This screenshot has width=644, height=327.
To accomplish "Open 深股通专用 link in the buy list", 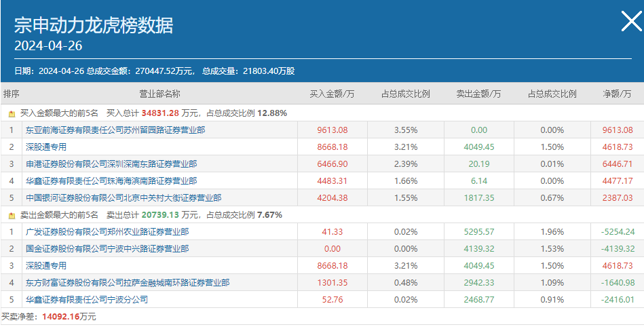I will [x=45, y=147].
